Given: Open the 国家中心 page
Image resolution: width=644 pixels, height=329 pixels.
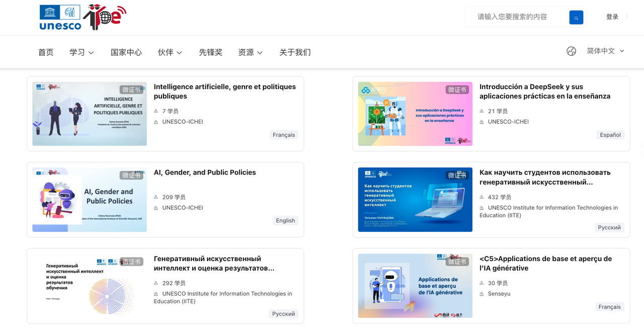Looking at the screenshot, I should [126, 52].
